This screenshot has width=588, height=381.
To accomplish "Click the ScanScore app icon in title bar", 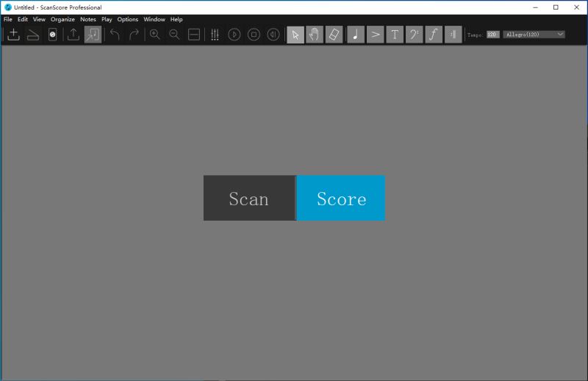I will 8,7.
